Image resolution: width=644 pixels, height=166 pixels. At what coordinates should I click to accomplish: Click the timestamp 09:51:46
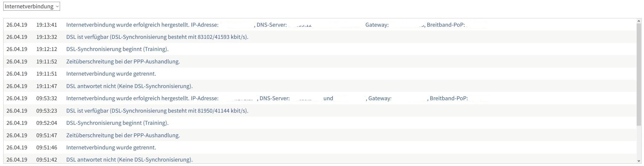47,147
